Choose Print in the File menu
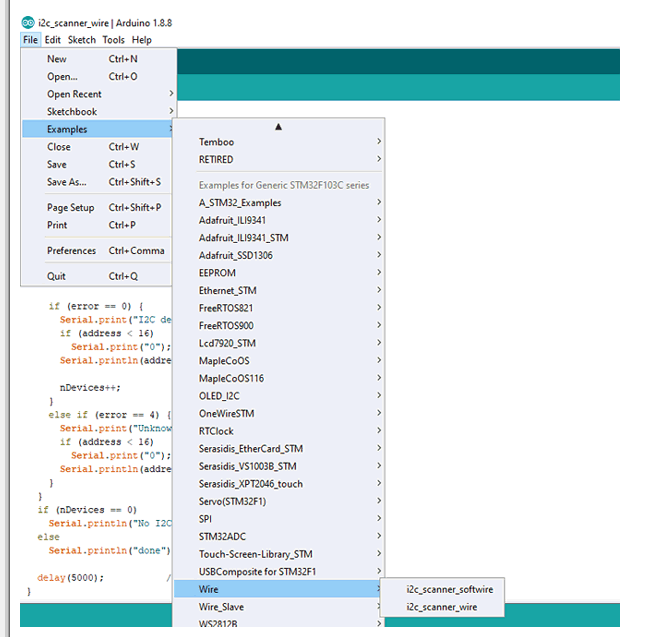The width and height of the screenshot is (653, 637). tap(97, 225)
